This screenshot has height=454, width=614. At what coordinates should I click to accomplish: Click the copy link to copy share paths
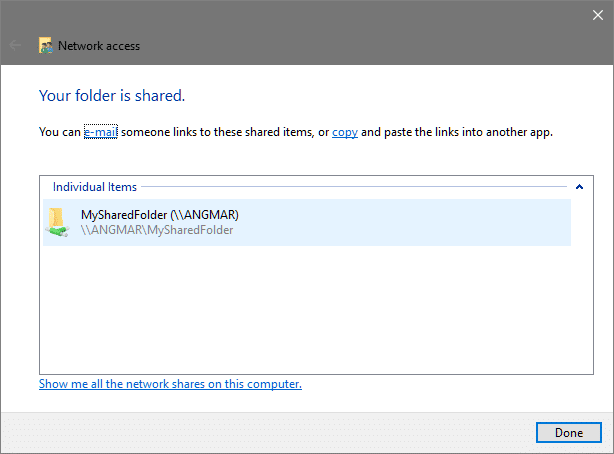pos(345,132)
